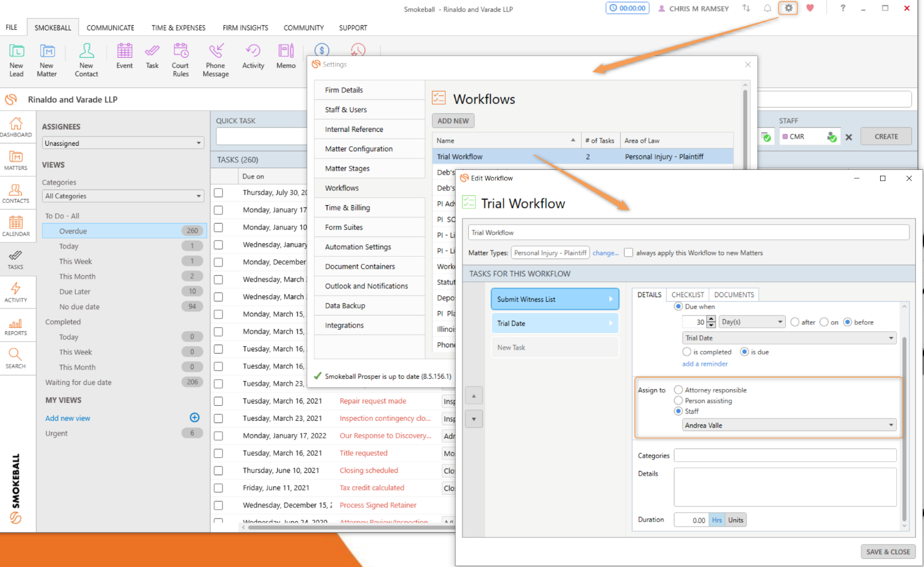
Task: Open Court Rules from the ribbon
Action: (181, 60)
